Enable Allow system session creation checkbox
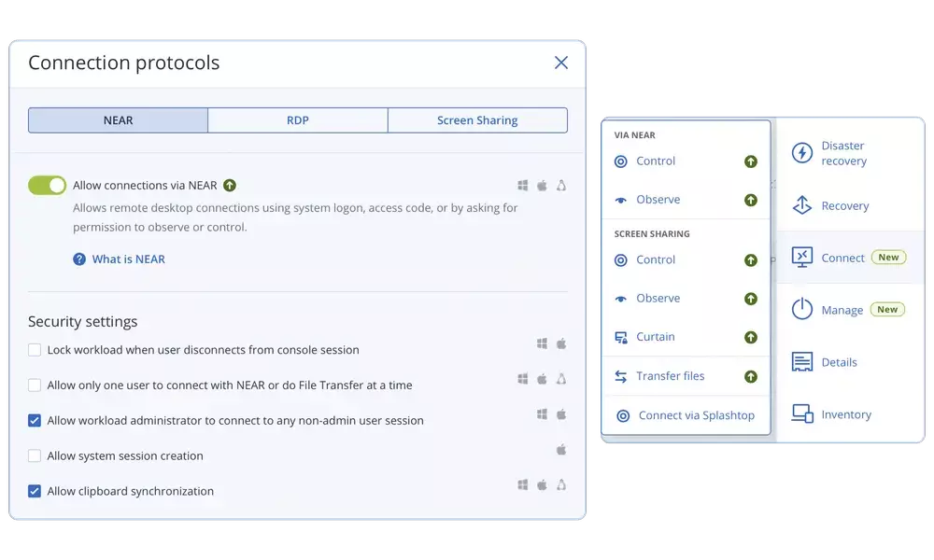This screenshot has height=560, width=934. click(x=35, y=456)
